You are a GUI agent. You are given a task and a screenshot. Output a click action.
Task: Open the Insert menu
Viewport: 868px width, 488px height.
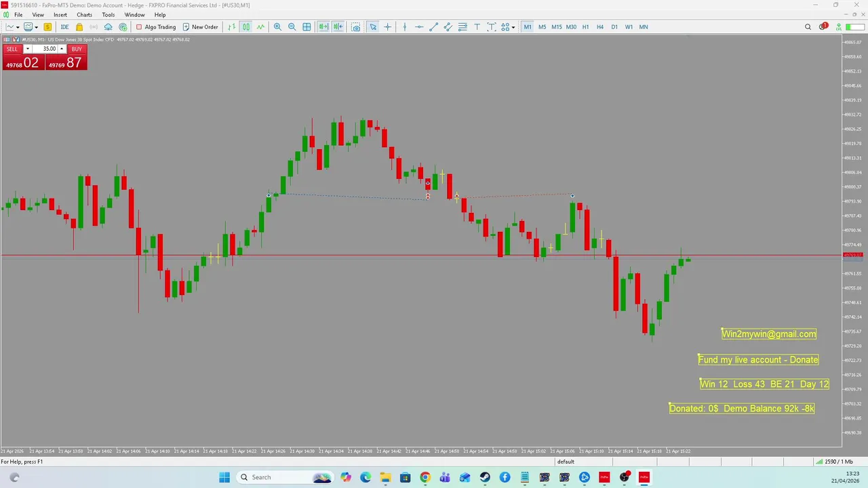tap(60, 15)
